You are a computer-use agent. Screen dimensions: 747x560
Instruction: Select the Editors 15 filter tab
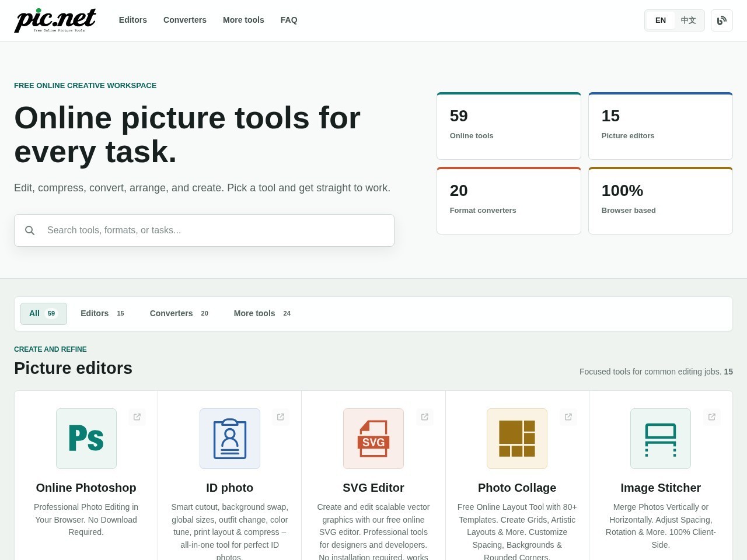[x=102, y=314]
